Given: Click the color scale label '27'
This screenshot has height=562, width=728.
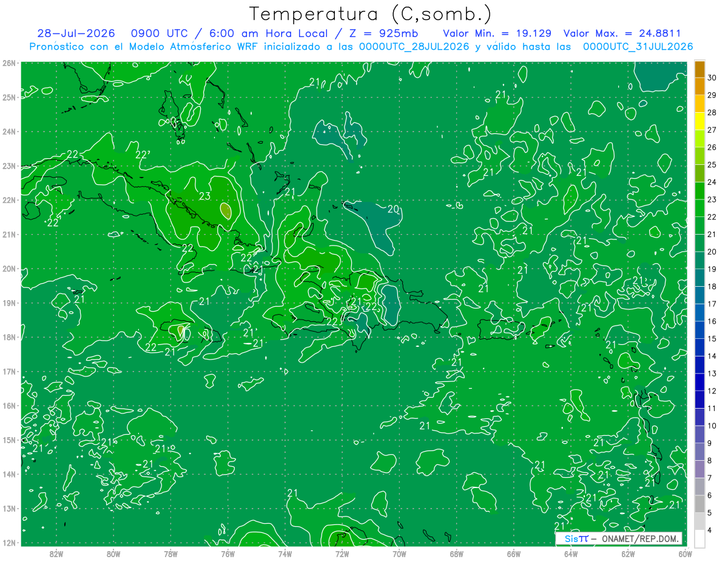Looking at the screenshot, I should (712, 130).
